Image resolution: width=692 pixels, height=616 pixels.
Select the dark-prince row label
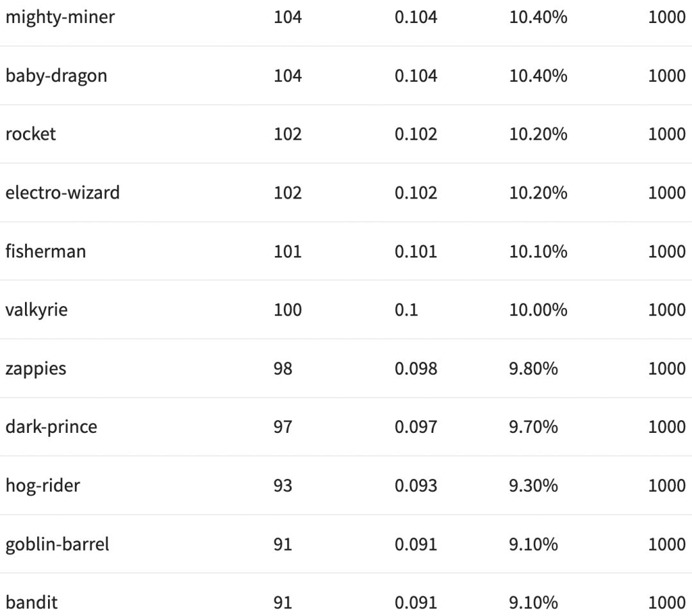[x=51, y=427]
